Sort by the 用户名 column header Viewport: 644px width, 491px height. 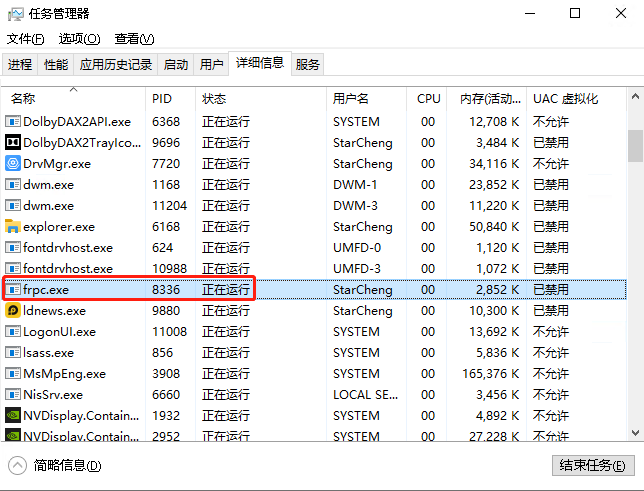coord(366,99)
